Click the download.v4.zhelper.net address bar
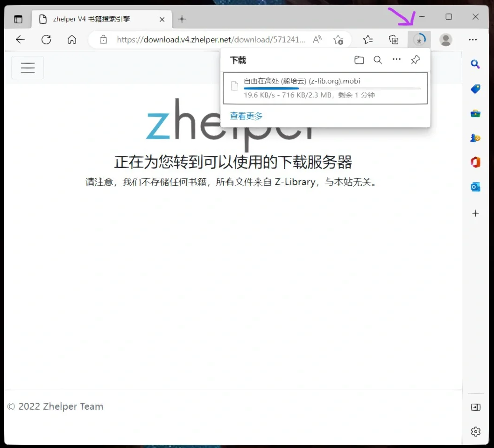 point(211,40)
